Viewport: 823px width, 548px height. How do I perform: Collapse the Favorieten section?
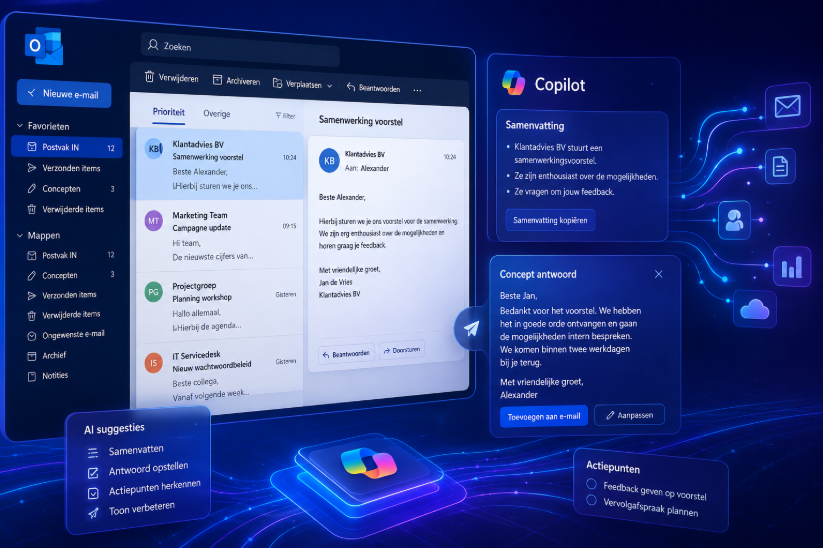coord(20,125)
